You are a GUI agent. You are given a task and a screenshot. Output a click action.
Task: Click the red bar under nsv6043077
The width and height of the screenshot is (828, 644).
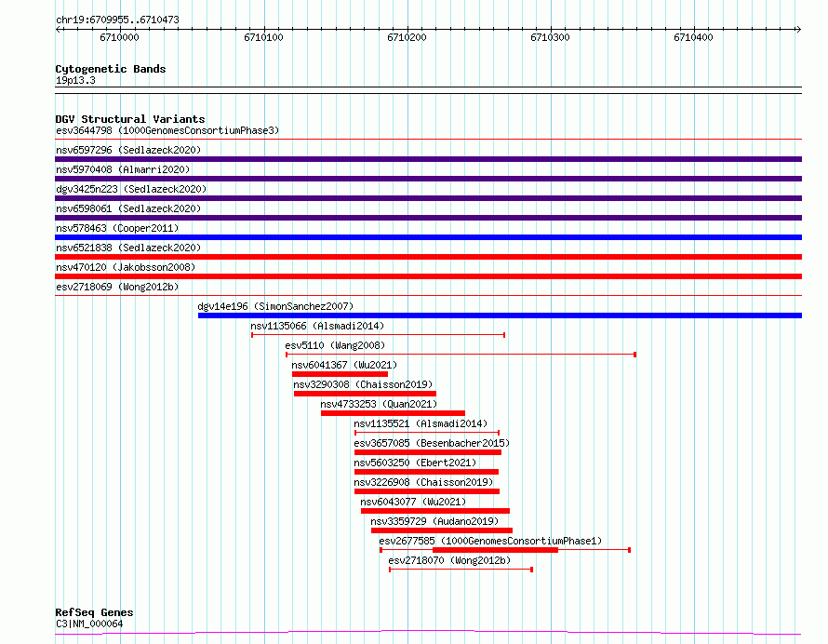coord(435,511)
